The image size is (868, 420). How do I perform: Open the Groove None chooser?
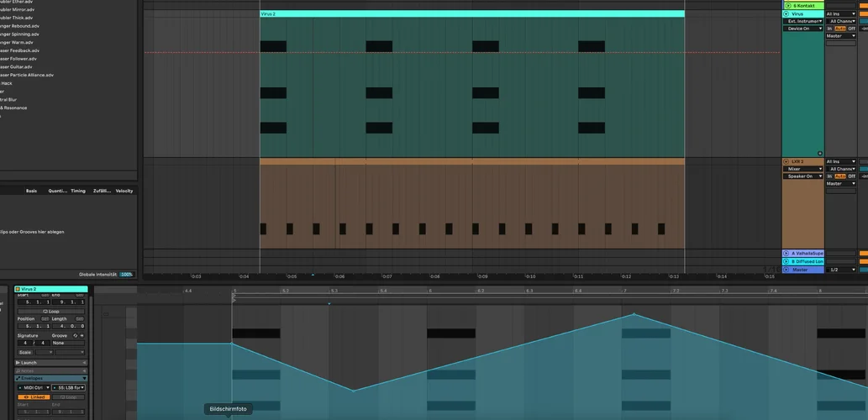click(x=69, y=343)
